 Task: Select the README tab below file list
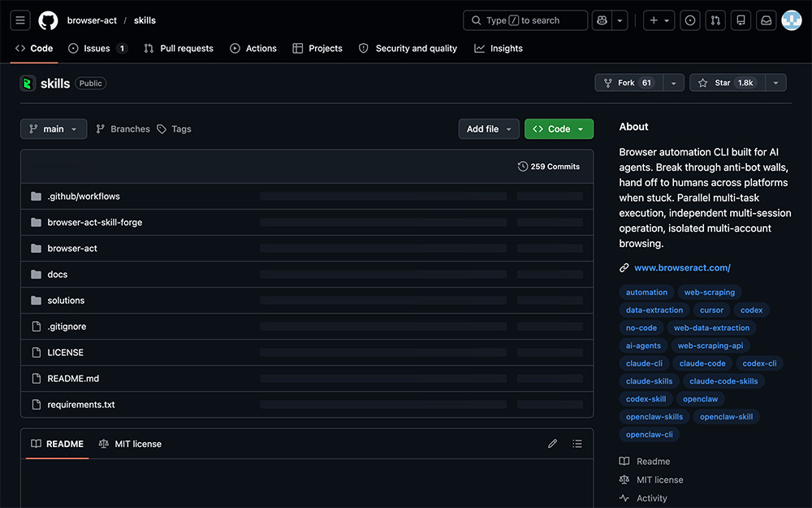pyautogui.click(x=57, y=444)
